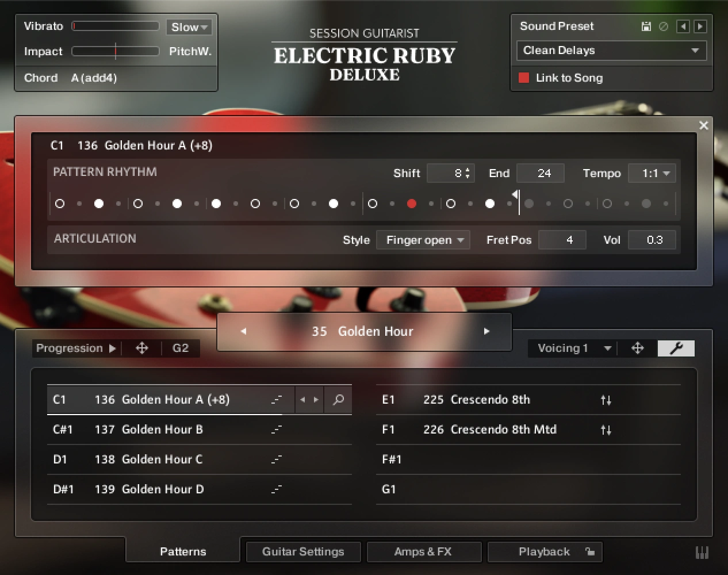Image resolution: width=728 pixels, height=575 pixels.
Task: Save the current sound preset
Action: point(646,26)
